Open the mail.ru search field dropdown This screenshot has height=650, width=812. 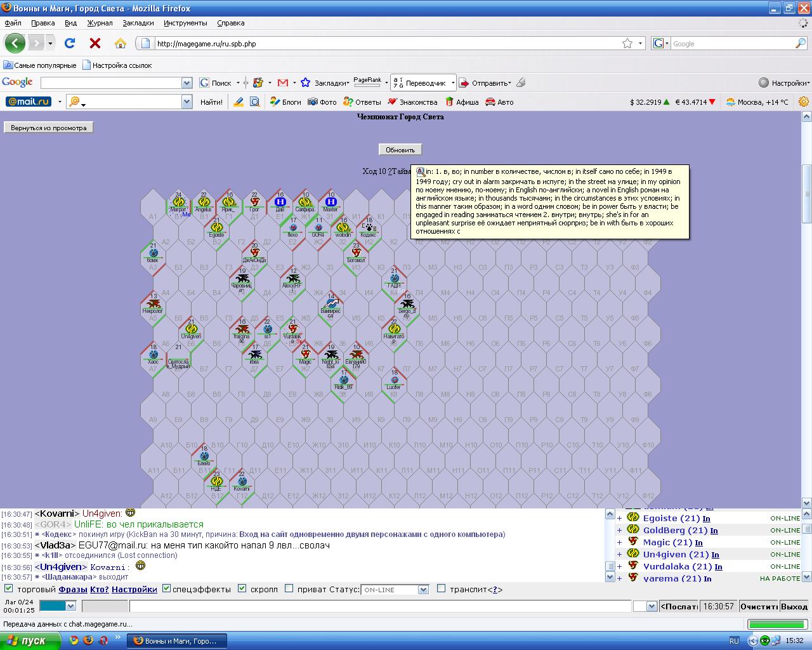point(187,102)
